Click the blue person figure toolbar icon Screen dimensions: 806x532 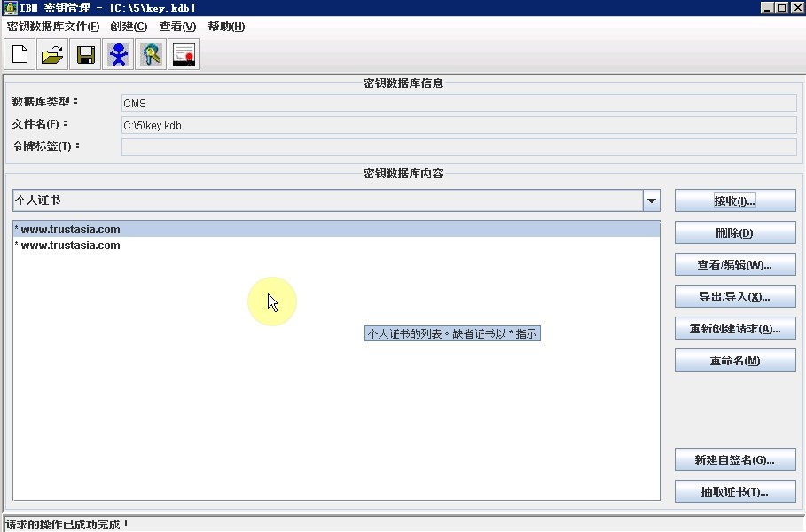pyautogui.click(x=118, y=55)
